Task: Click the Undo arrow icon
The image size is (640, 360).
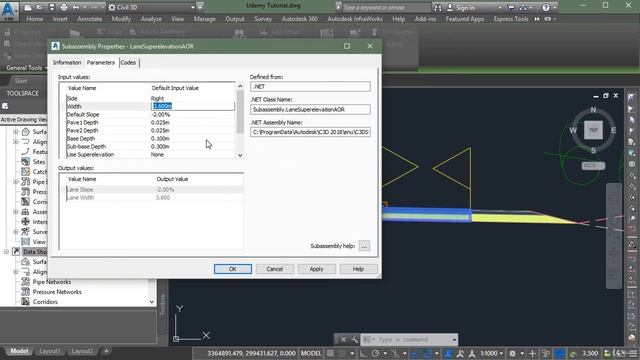Action: pyautogui.click(x=76, y=7)
